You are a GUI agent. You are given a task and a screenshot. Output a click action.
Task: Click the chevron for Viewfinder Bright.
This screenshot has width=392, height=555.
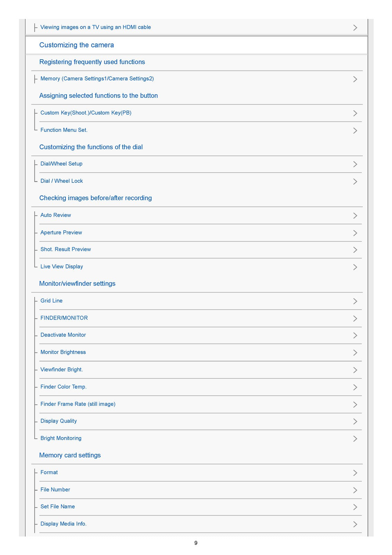(355, 370)
